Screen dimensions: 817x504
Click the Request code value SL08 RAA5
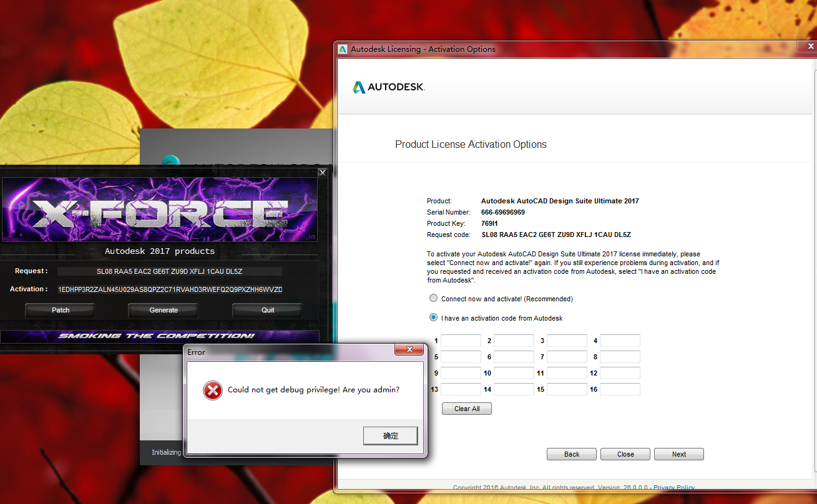[x=556, y=235]
